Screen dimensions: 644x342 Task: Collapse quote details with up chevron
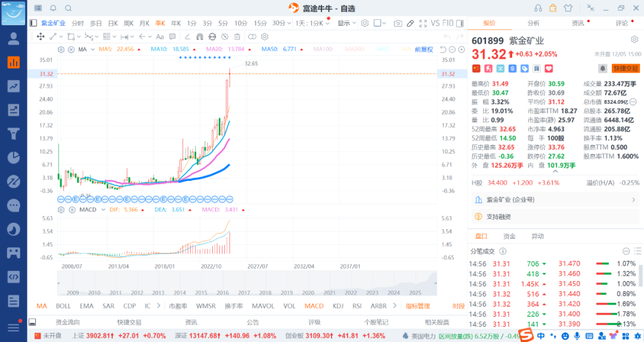pyautogui.click(x=555, y=171)
